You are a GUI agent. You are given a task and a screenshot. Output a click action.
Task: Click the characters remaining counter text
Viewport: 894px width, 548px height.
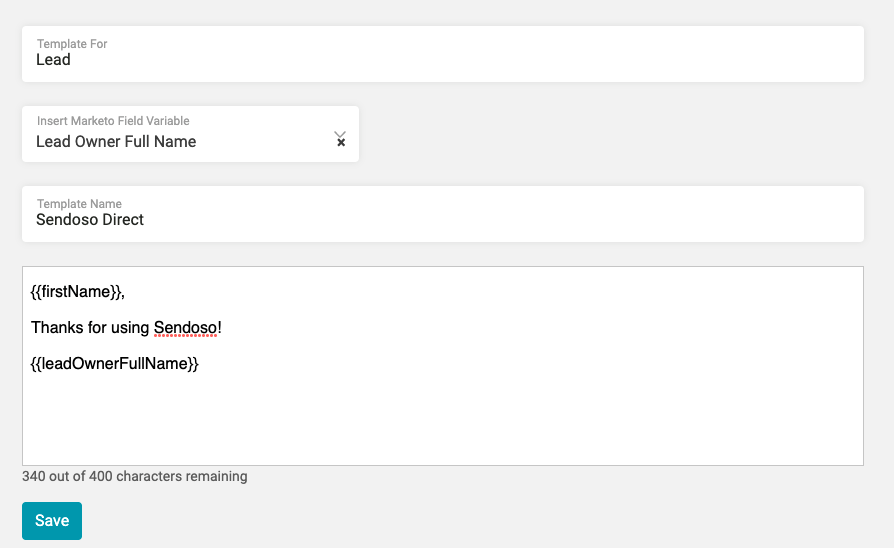point(135,477)
